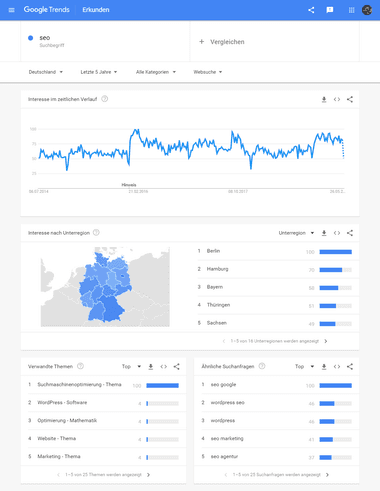Image resolution: width=380 pixels, height=491 pixels.
Task: Click the Hinweis note on timeline
Action: (129, 185)
